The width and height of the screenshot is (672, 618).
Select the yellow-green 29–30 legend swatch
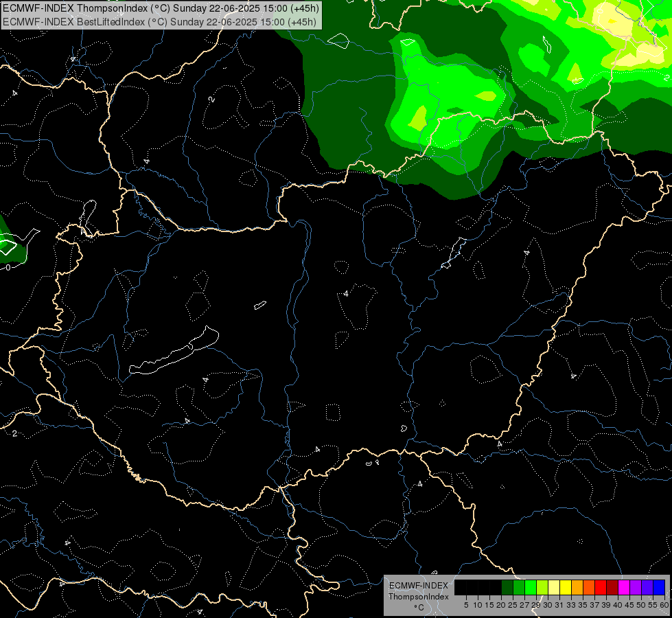542,588
